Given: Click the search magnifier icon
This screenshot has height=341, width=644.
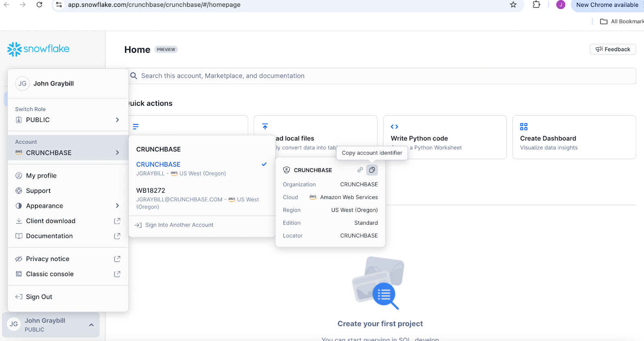Looking at the screenshot, I should pyautogui.click(x=134, y=76).
